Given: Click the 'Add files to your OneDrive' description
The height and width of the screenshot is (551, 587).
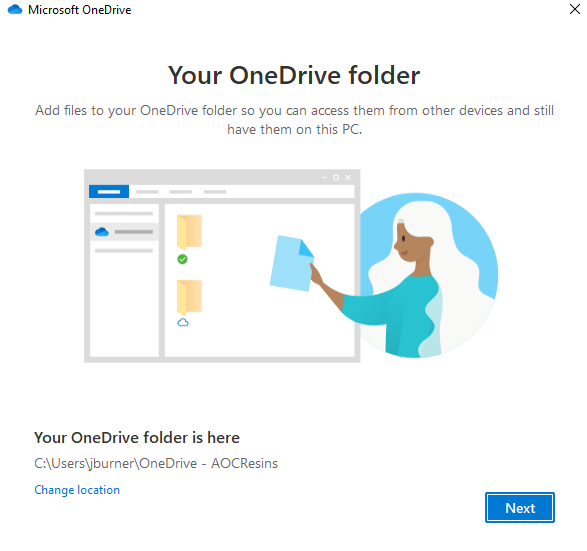Looking at the screenshot, I should click(x=294, y=120).
